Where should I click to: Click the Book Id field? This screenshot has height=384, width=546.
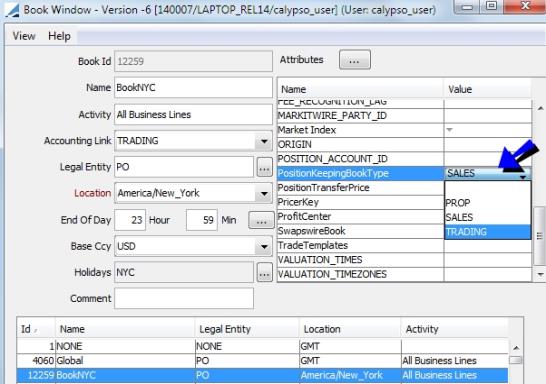(x=193, y=61)
